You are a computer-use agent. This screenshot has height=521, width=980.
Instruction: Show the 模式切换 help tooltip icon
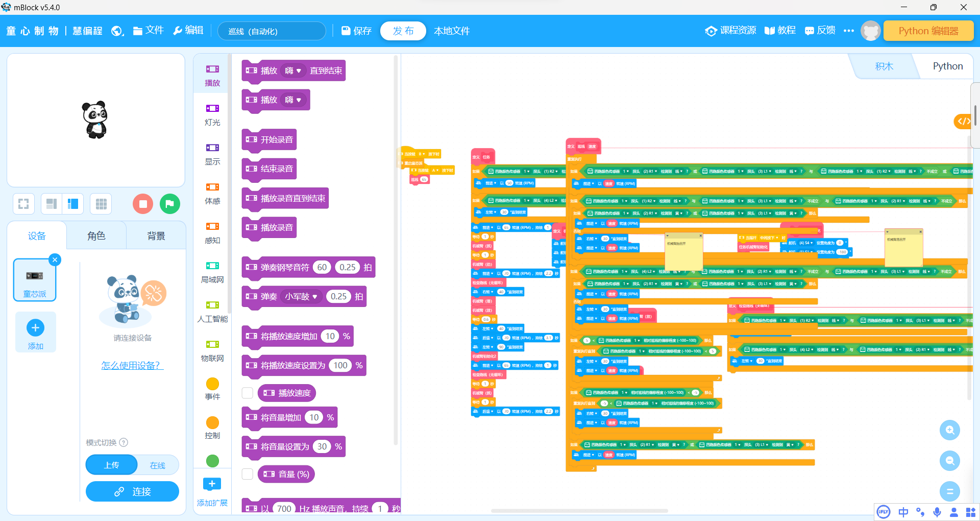124,443
